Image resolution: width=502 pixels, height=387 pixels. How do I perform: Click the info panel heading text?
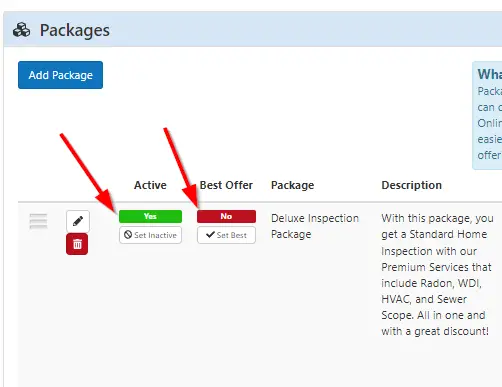coord(490,74)
